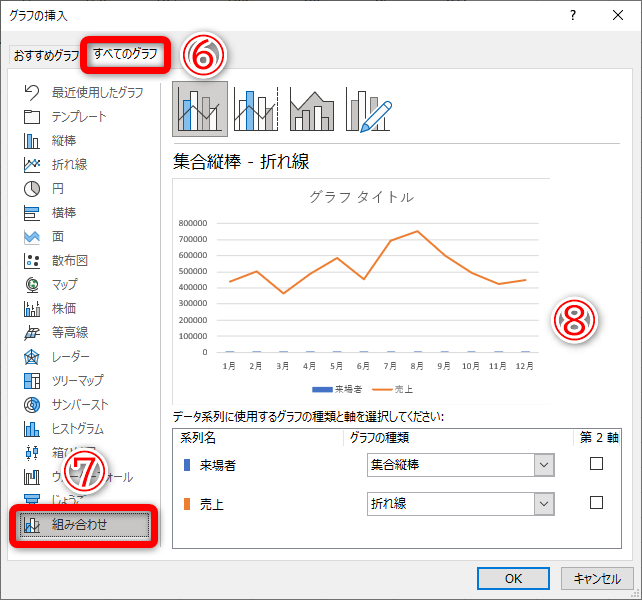Screen dimensions: 642x600
Task: Click the 系列名 column header
Action: click(x=198, y=438)
